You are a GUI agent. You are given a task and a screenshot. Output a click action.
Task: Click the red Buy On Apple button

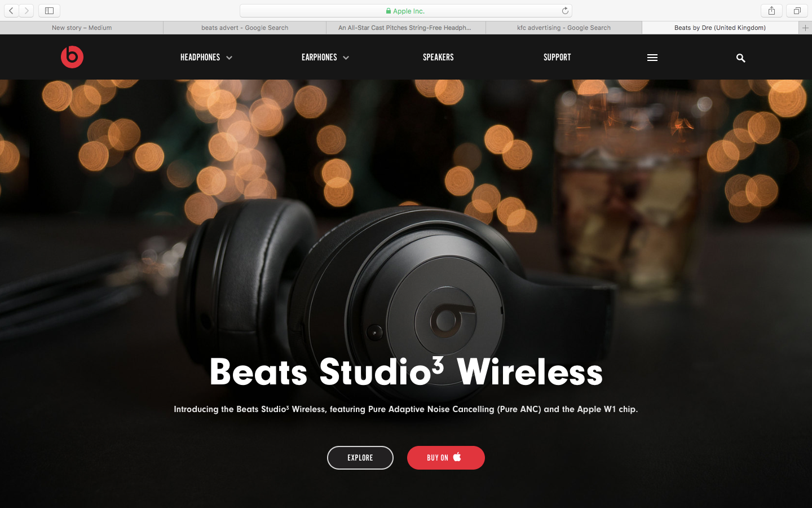point(446,458)
